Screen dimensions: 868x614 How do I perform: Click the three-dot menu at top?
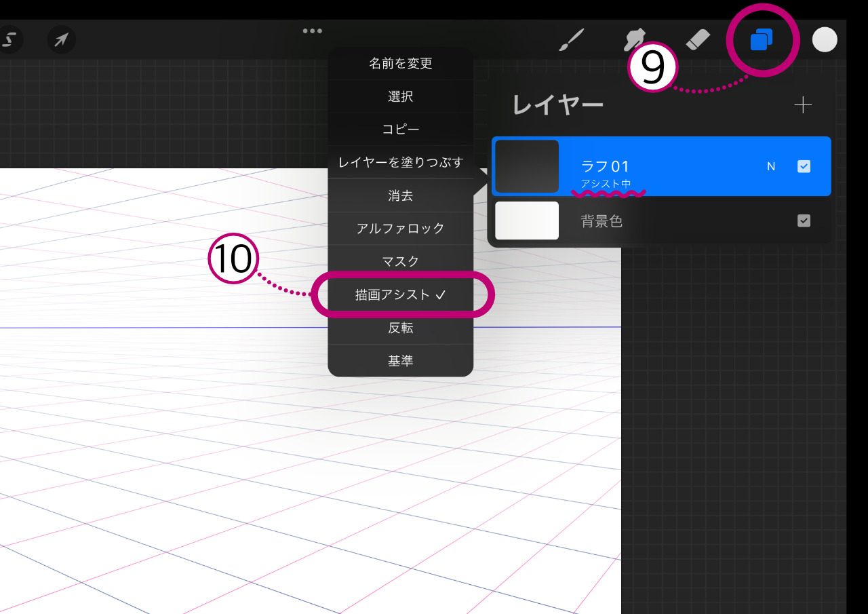[x=312, y=31]
